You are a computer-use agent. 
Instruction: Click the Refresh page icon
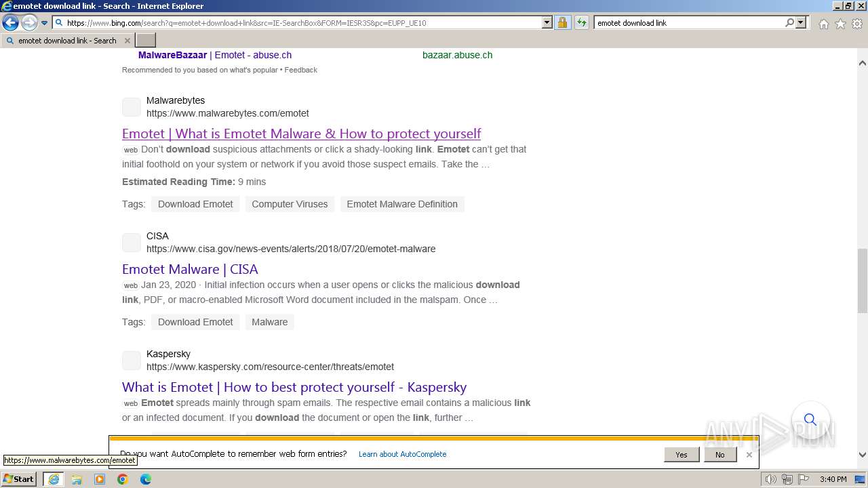(582, 22)
